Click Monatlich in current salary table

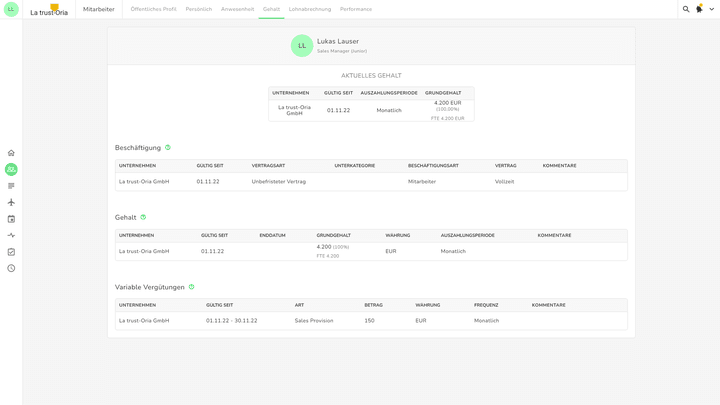click(389, 110)
